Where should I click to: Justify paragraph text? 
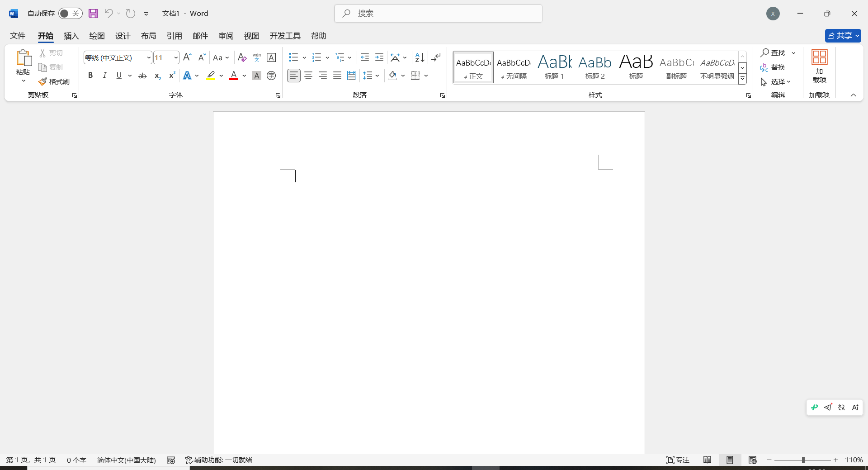pyautogui.click(x=337, y=76)
